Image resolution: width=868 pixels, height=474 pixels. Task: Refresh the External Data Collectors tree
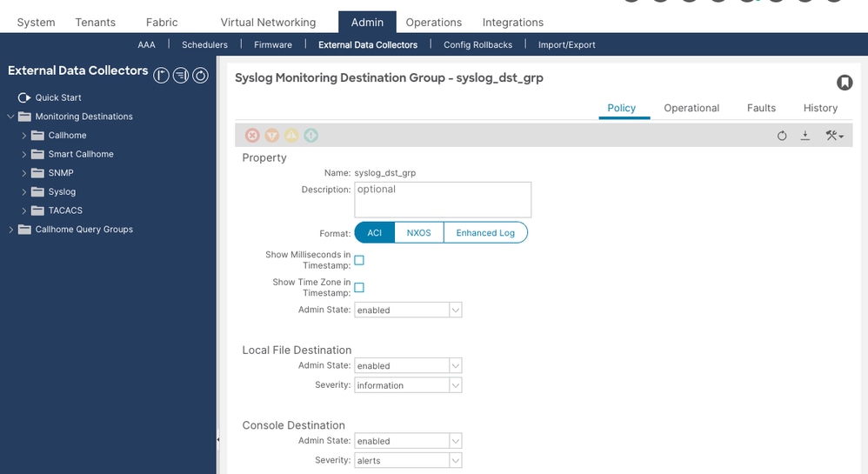click(x=200, y=76)
